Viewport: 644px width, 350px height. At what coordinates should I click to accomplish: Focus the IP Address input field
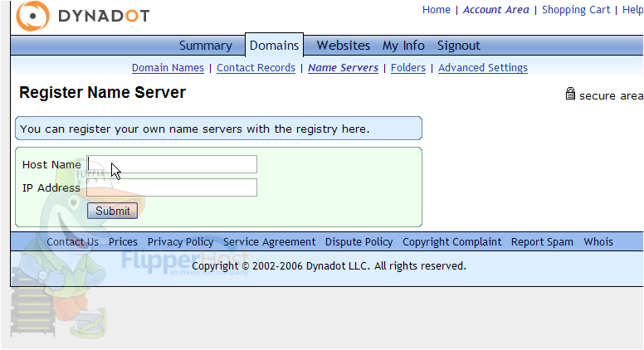(x=172, y=187)
